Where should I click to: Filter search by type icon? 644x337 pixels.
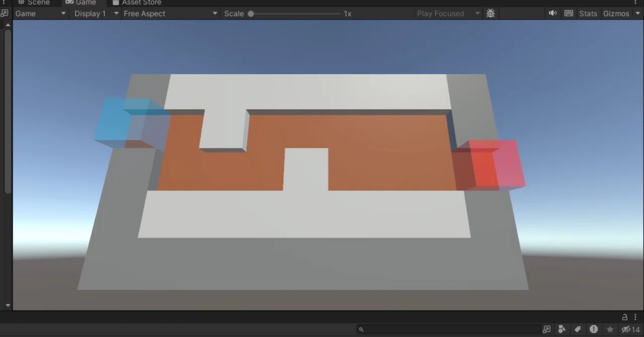[562, 329]
